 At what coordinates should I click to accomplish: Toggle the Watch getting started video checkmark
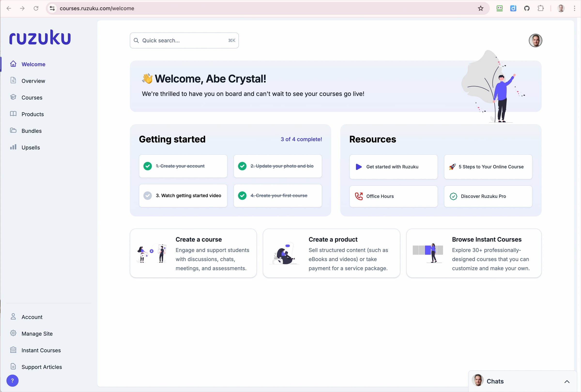pos(147,195)
